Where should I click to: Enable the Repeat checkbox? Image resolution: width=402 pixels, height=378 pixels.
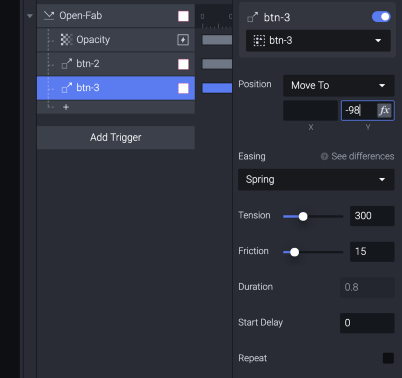388,358
